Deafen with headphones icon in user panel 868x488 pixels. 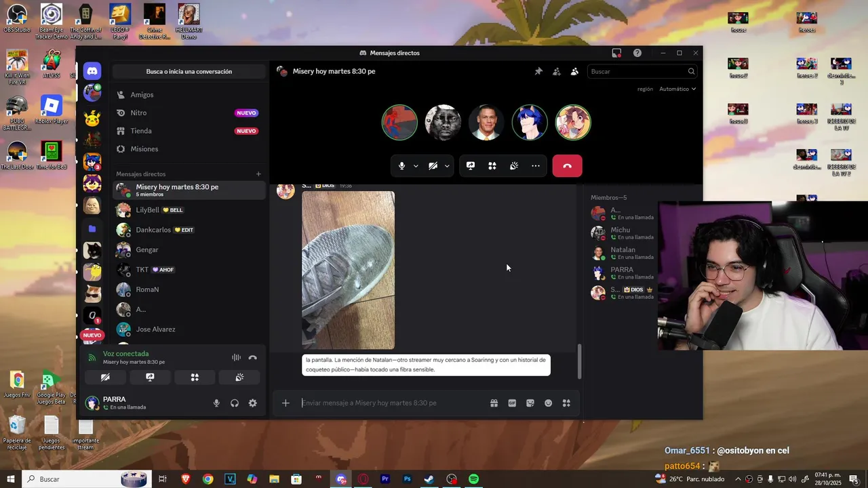235,403
